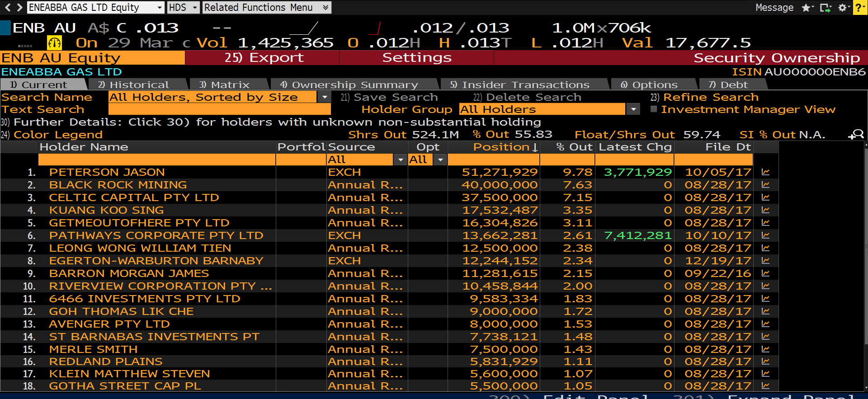868x399 pixels.
Task: Open the Insider Transactions tab
Action: pyautogui.click(x=524, y=84)
